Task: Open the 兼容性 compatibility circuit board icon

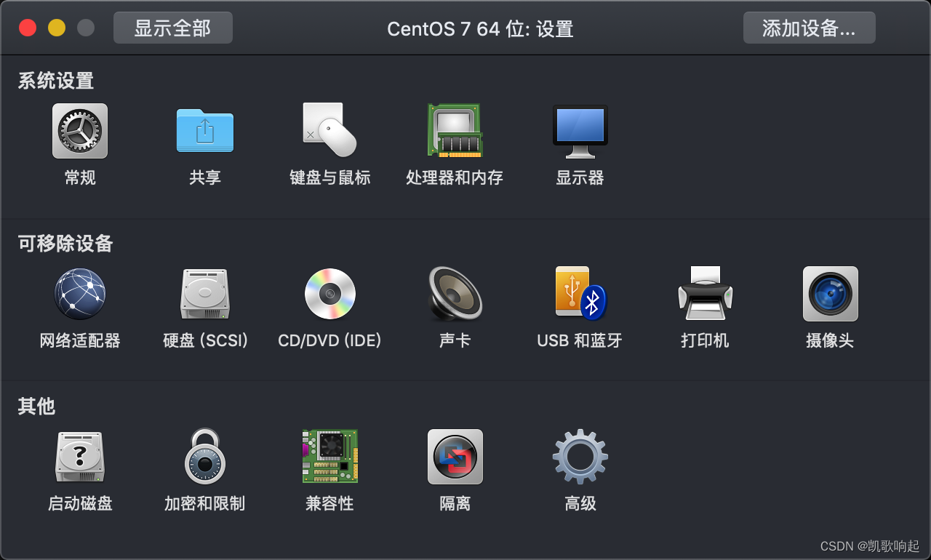Action: click(x=330, y=457)
